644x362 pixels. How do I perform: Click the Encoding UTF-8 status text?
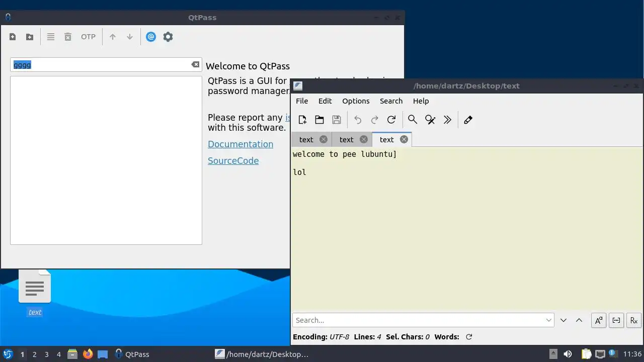pyautogui.click(x=321, y=337)
